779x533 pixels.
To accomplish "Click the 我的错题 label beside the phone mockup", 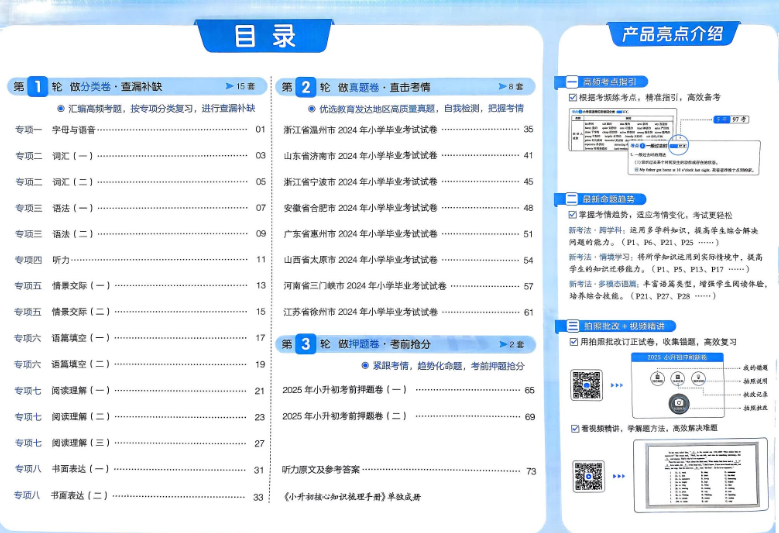I will point(755,368).
